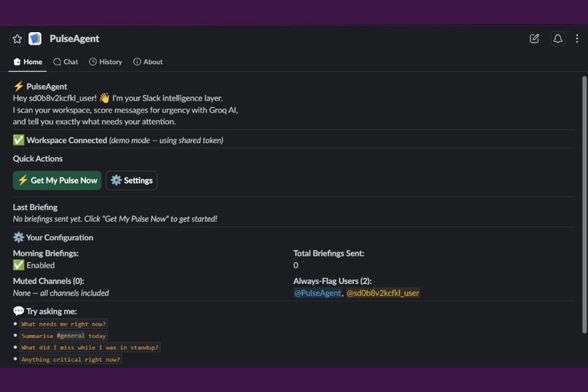588x392 pixels.
Task: Open the About tab
Action: pos(148,62)
